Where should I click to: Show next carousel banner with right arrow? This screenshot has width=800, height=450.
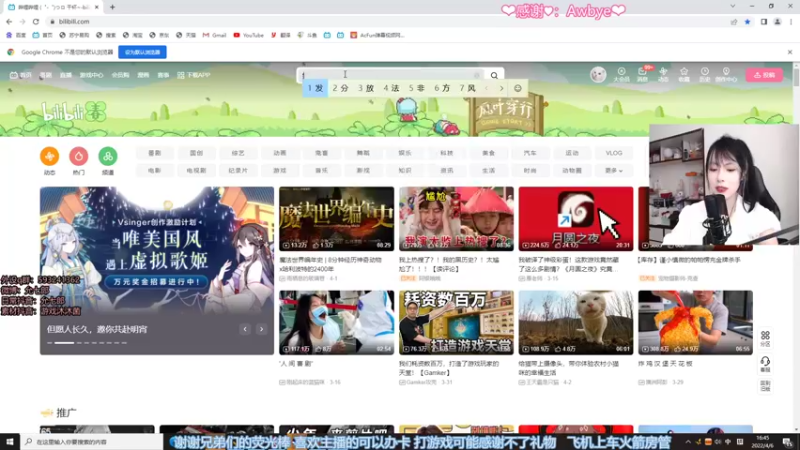click(x=261, y=329)
